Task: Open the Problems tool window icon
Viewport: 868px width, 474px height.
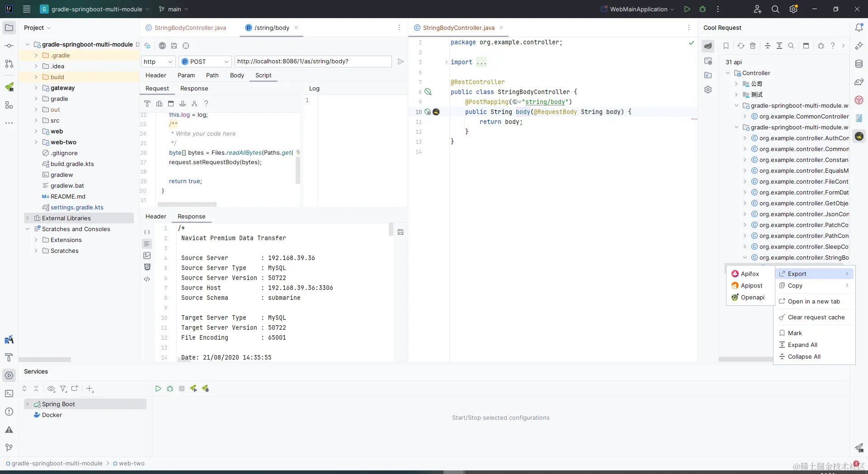Action: (9, 412)
